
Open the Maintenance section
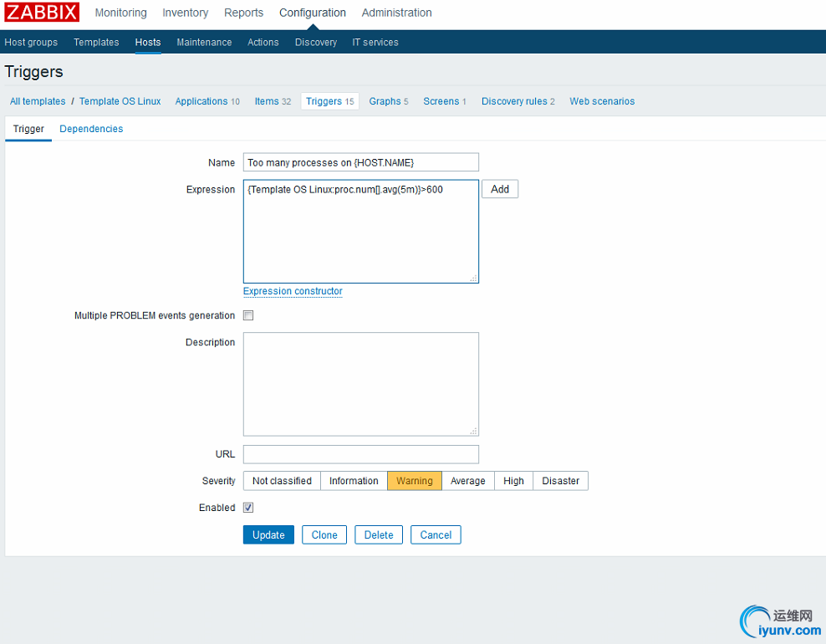tap(204, 42)
